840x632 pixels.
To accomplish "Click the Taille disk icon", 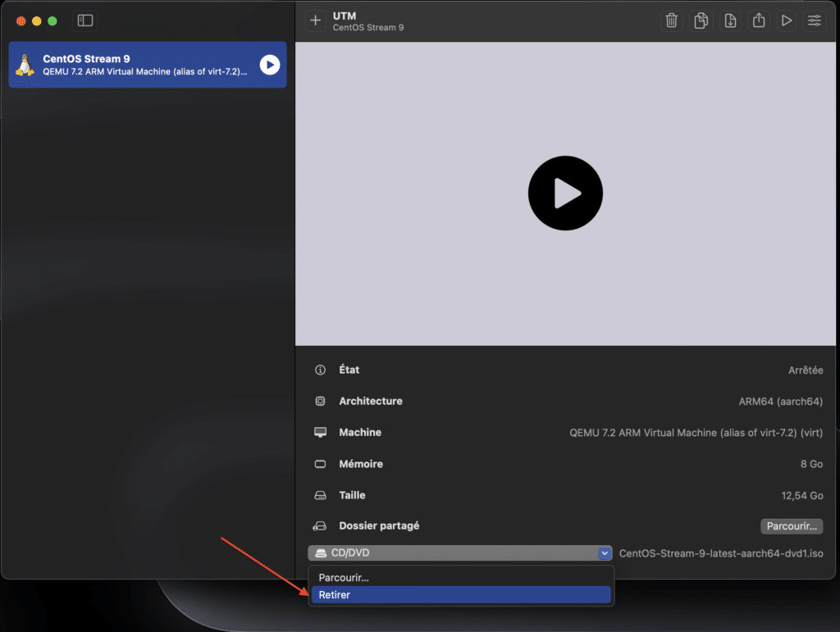I will pyautogui.click(x=320, y=495).
